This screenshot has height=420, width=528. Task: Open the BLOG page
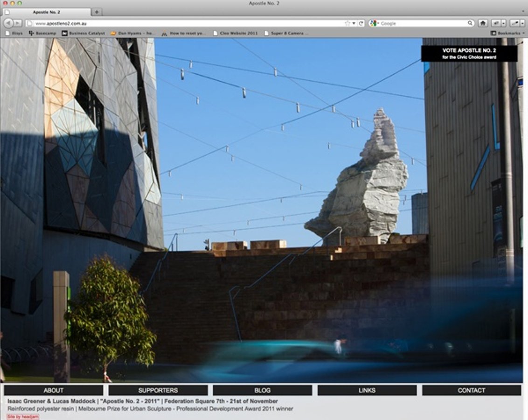(262, 390)
